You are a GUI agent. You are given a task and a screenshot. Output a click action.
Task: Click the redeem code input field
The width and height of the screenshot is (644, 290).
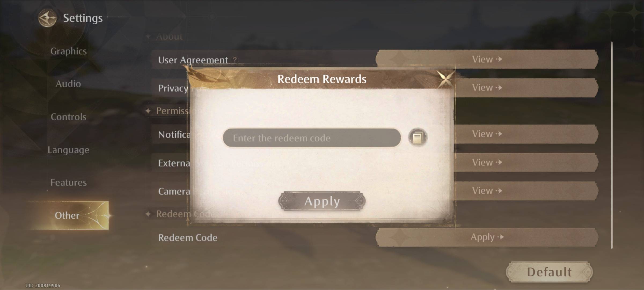[x=311, y=137]
